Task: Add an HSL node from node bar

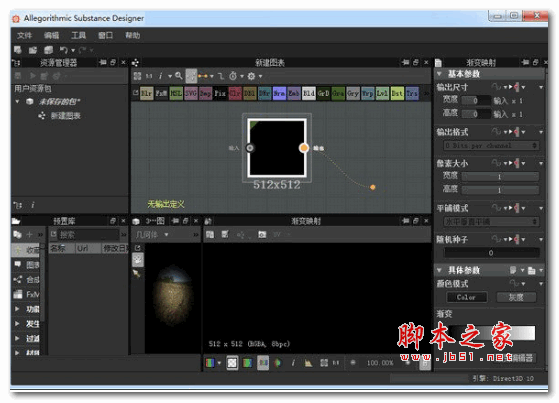Action: tap(176, 93)
